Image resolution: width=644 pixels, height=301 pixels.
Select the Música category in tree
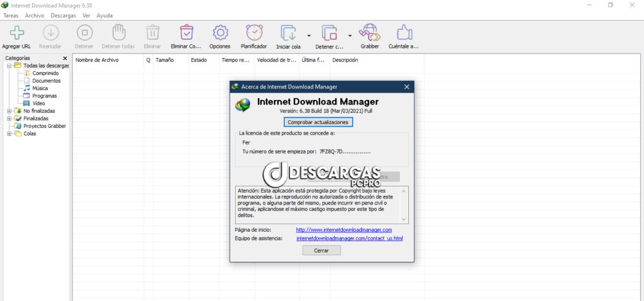coord(40,88)
